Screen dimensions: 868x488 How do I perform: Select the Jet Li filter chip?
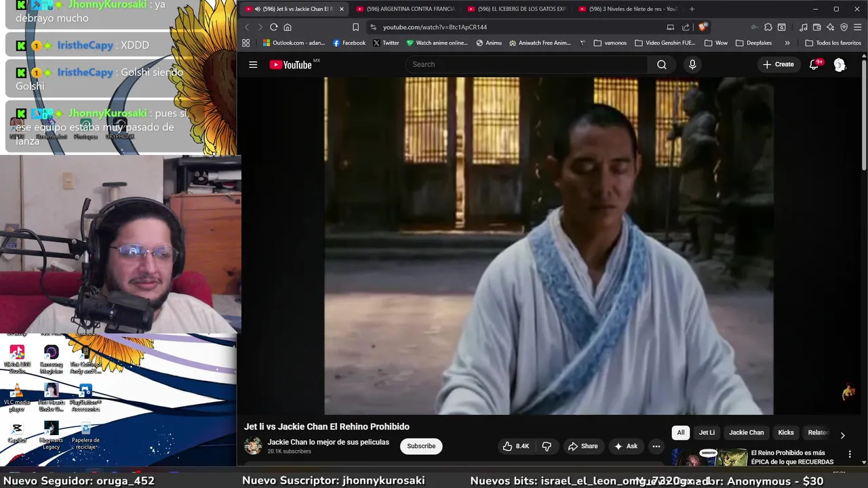(707, 432)
